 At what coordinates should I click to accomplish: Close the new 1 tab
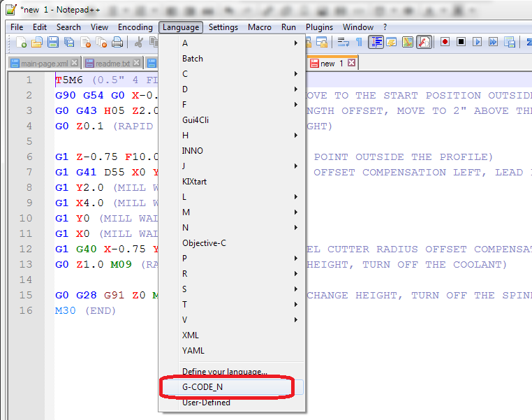pos(352,63)
